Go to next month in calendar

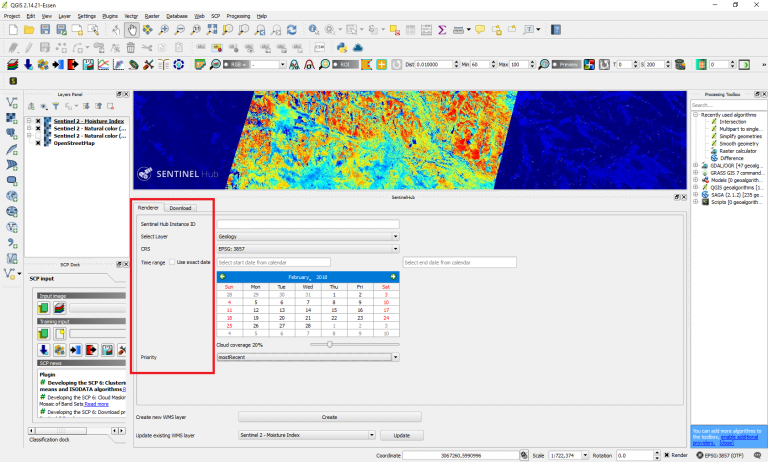pos(393,277)
